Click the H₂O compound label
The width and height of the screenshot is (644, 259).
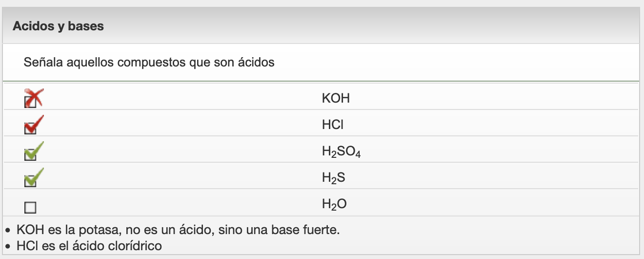pos(334,204)
